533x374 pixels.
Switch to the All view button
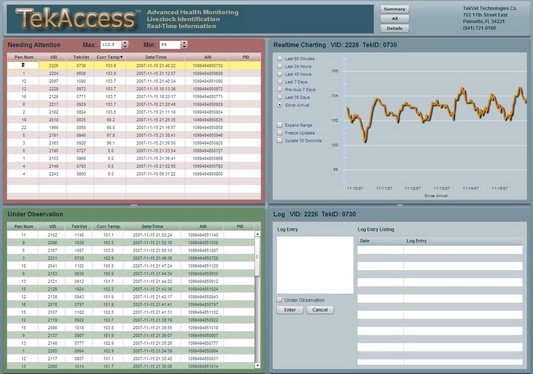(394, 19)
